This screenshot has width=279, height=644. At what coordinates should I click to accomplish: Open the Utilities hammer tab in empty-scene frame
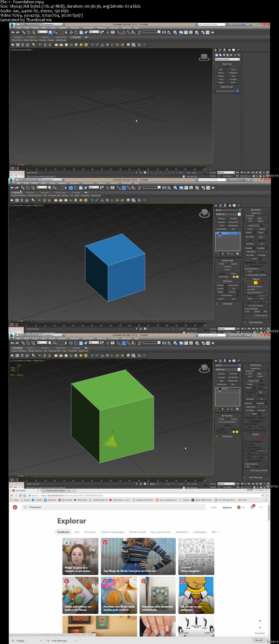[238, 50]
